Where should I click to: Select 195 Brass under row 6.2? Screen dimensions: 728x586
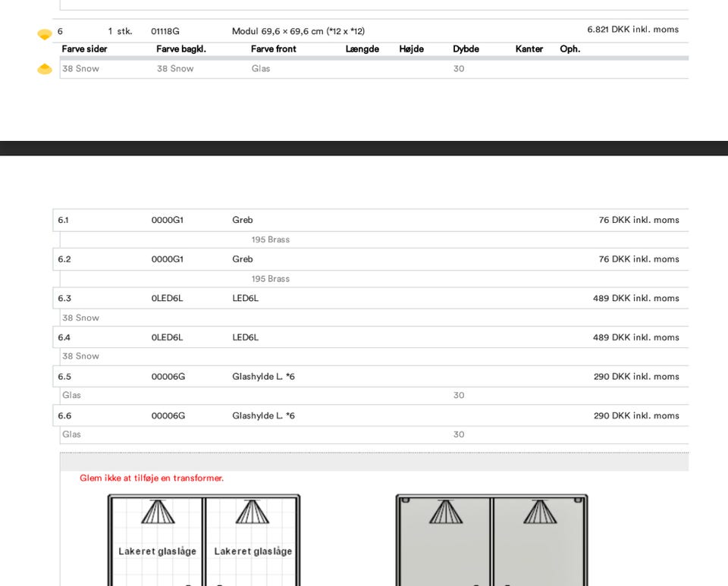[x=271, y=279]
